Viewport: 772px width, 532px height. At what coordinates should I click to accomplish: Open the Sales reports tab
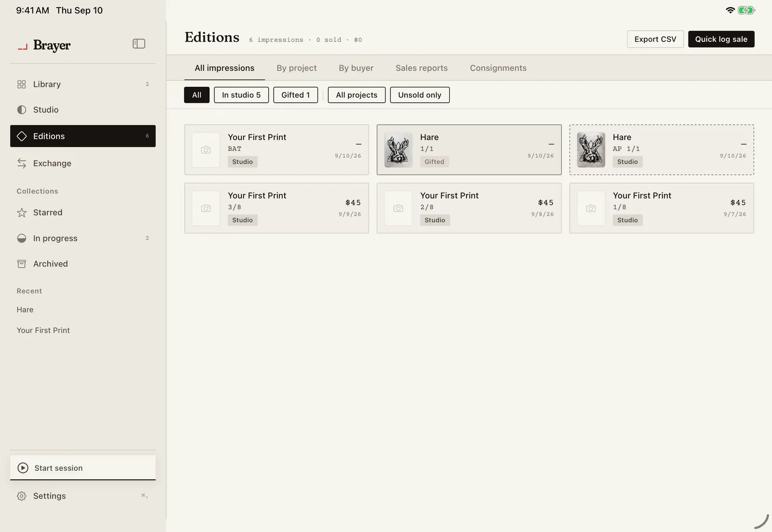pyautogui.click(x=422, y=68)
